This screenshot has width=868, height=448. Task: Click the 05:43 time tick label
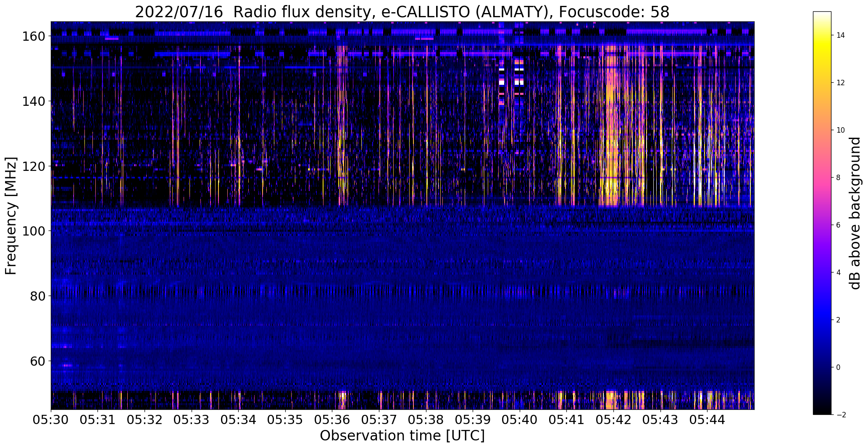pyautogui.click(x=661, y=420)
